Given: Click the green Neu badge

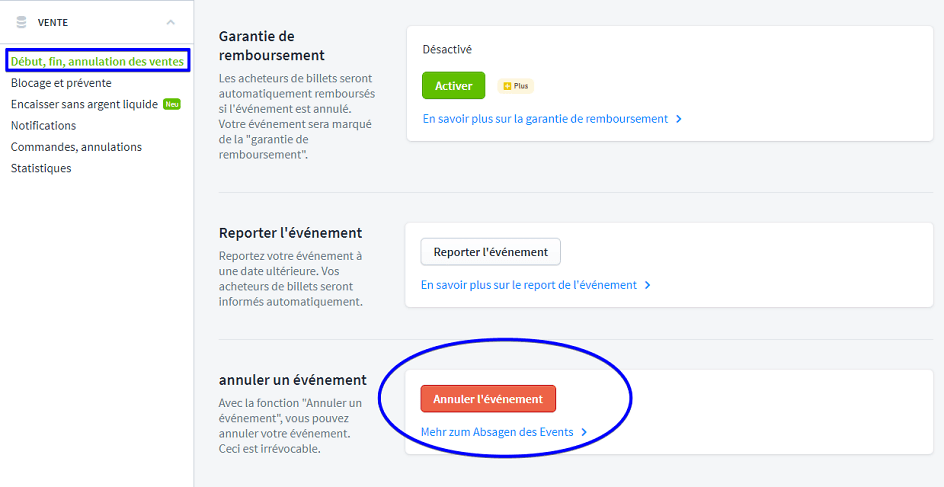Looking at the screenshot, I should click(x=172, y=104).
